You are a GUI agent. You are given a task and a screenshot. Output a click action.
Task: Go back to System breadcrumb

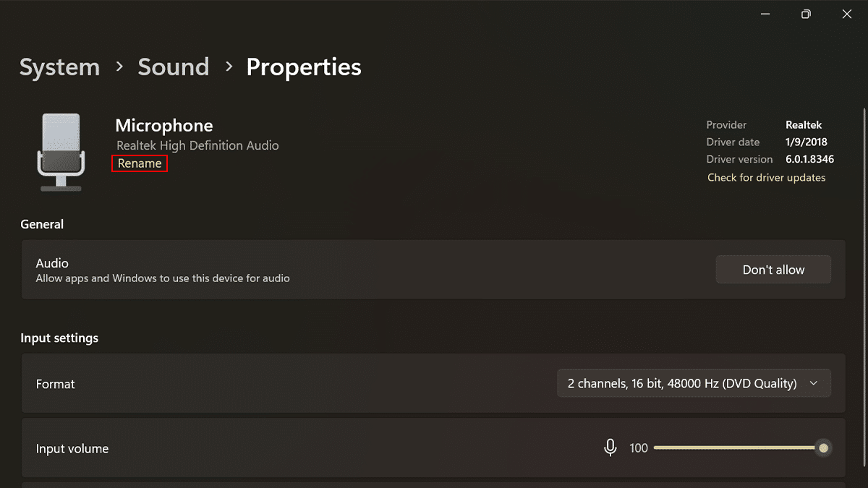click(59, 67)
